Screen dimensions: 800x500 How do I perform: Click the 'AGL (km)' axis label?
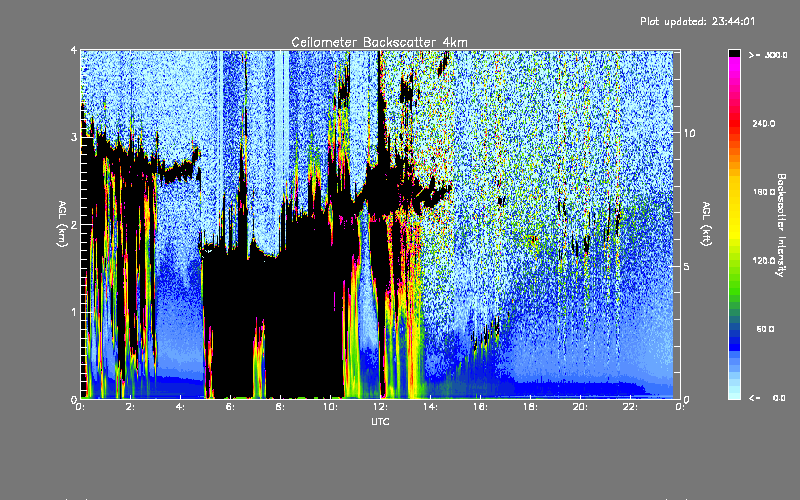coord(62,224)
